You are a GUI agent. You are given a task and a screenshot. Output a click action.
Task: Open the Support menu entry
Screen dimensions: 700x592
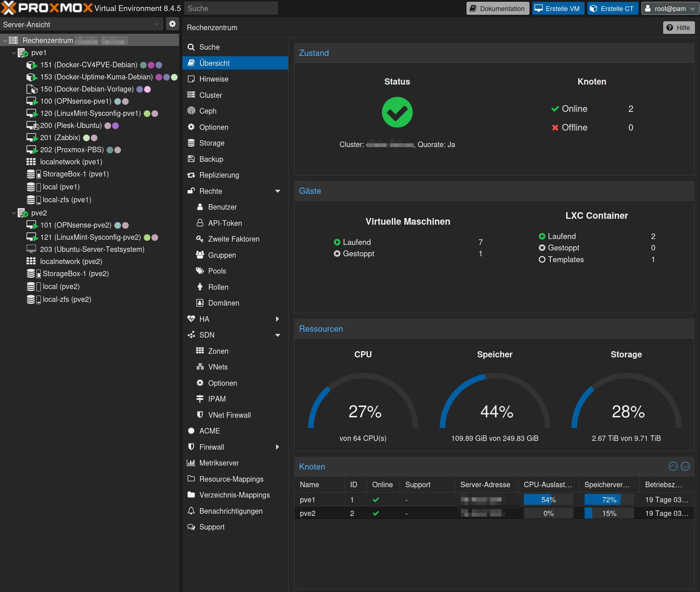[x=235, y=527]
